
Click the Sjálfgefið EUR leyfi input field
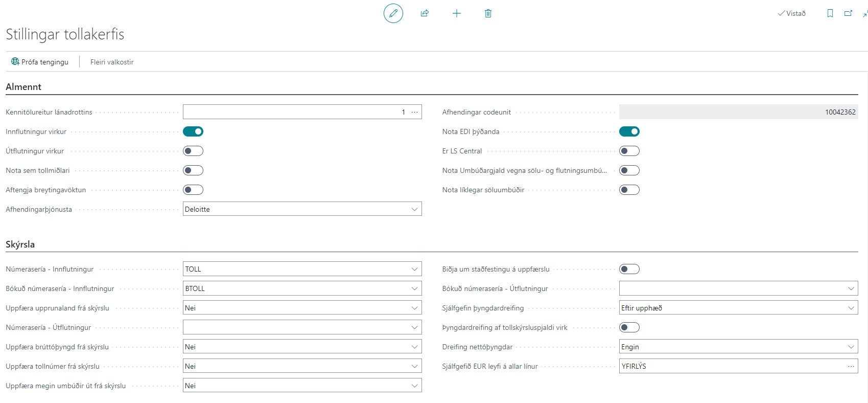[x=731, y=366]
